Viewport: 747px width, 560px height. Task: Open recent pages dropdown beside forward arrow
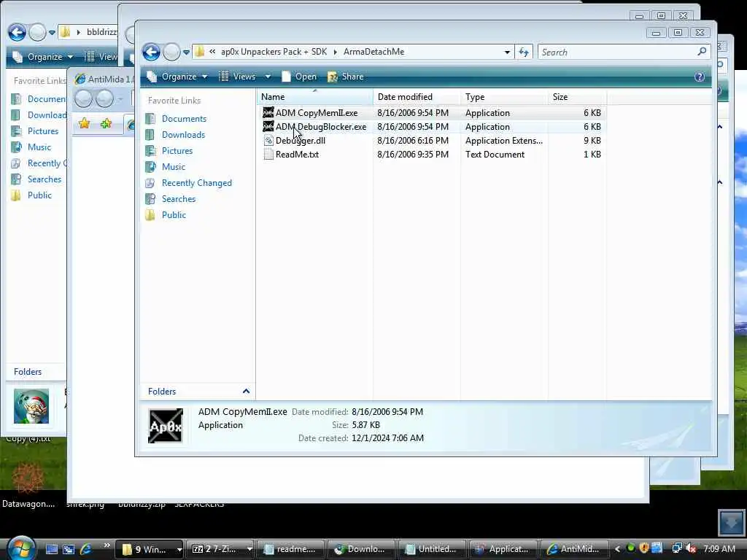pyautogui.click(x=186, y=52)
